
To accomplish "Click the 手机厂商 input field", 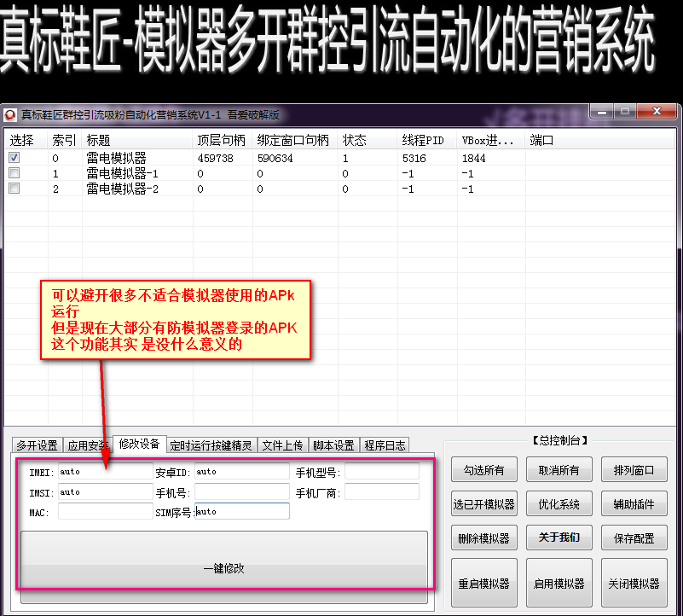I will pyautogui.click(x=381, y=491).
